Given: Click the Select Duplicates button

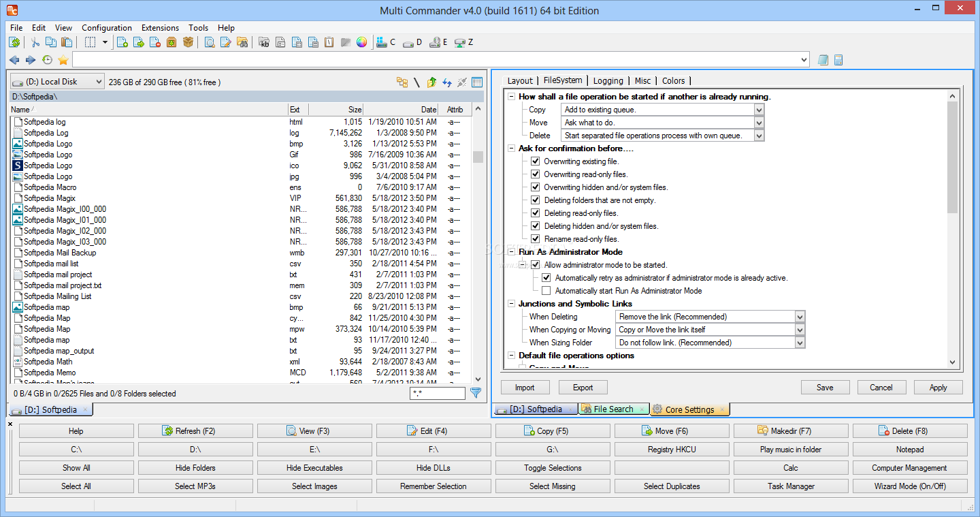Looking at the screenshot, I should click(672, 486).
